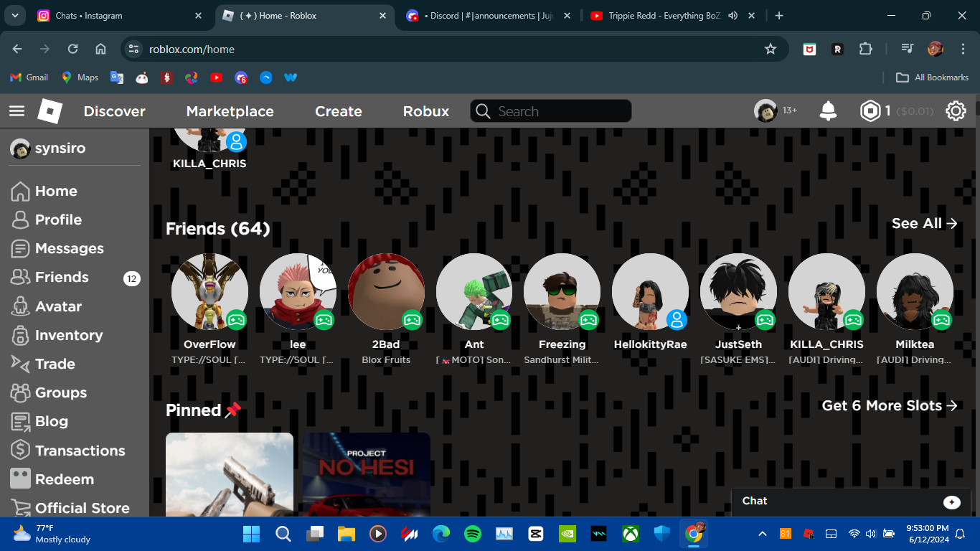980x551 pixels.
Task: Open Friends in the sidebar
Action: point(50,277)
